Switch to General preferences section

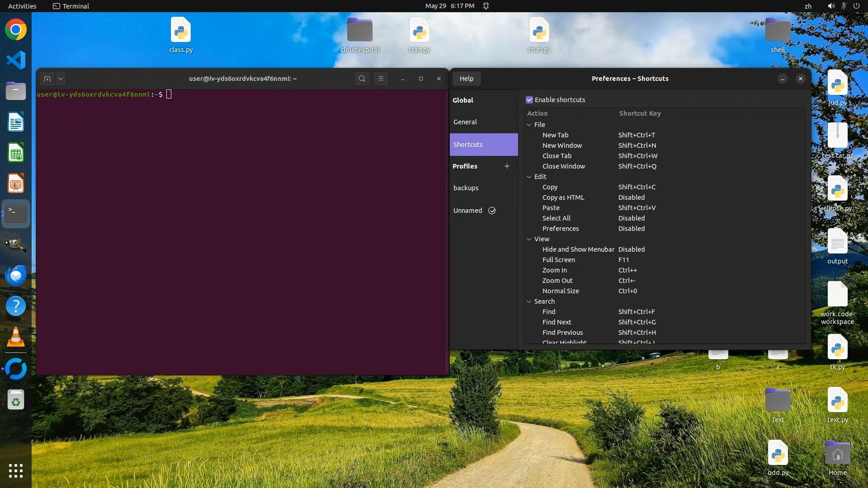tap(465, 122)
